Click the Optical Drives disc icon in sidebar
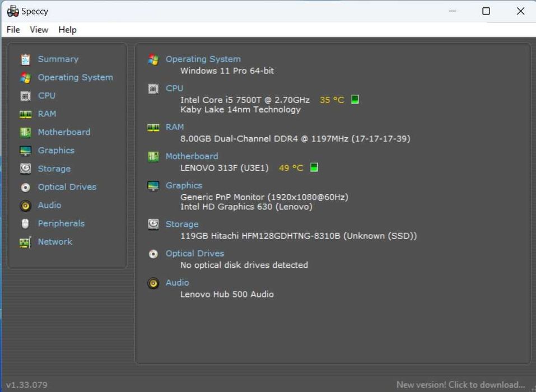The image size is (536, 392). coord(25,187)
